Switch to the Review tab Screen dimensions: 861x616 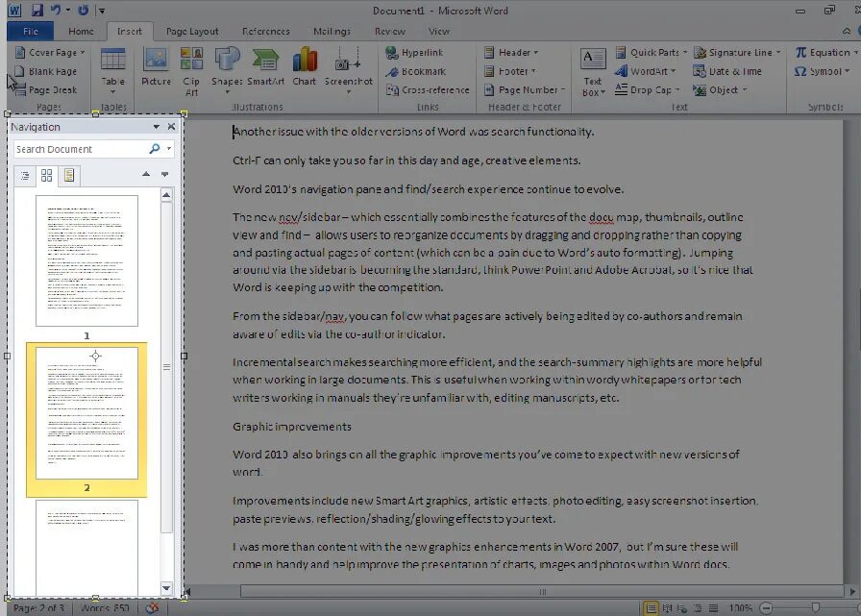coord(390,32)
